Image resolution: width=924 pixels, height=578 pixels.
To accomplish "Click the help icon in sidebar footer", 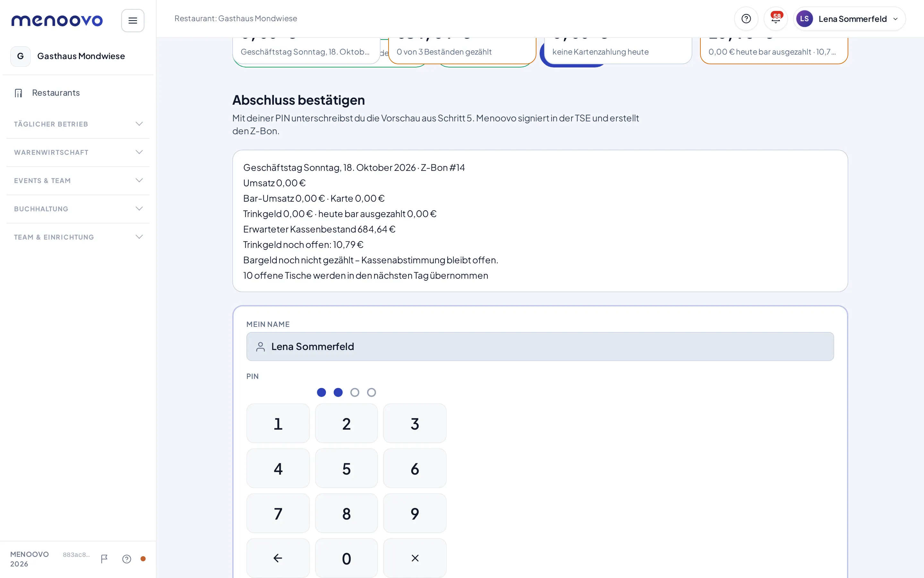I will (127, 559).
